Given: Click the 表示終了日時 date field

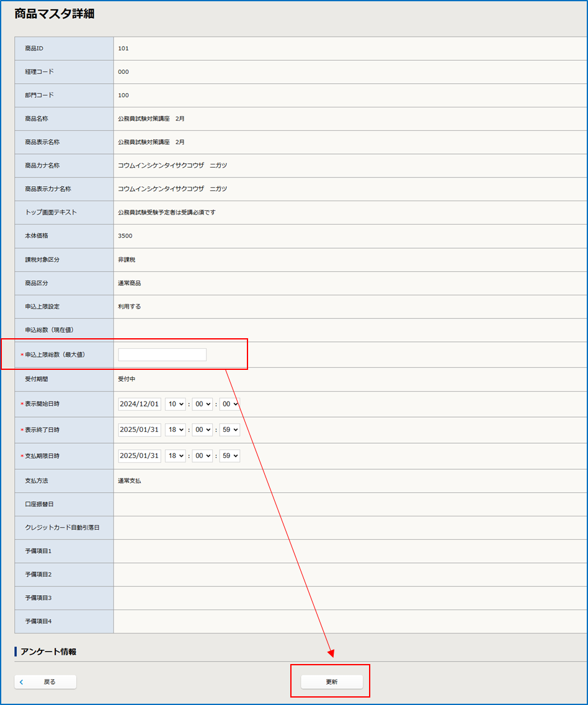Looking at the screenshot, I should click(x=140, y=430).
